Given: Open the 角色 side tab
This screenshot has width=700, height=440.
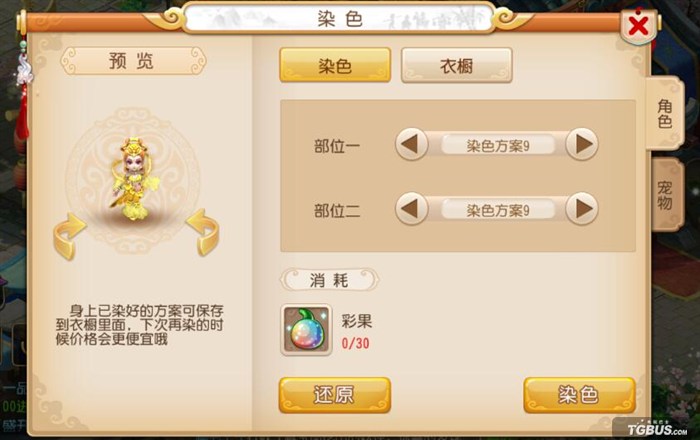Looking at the screenshot, I should tap(665, 113).
